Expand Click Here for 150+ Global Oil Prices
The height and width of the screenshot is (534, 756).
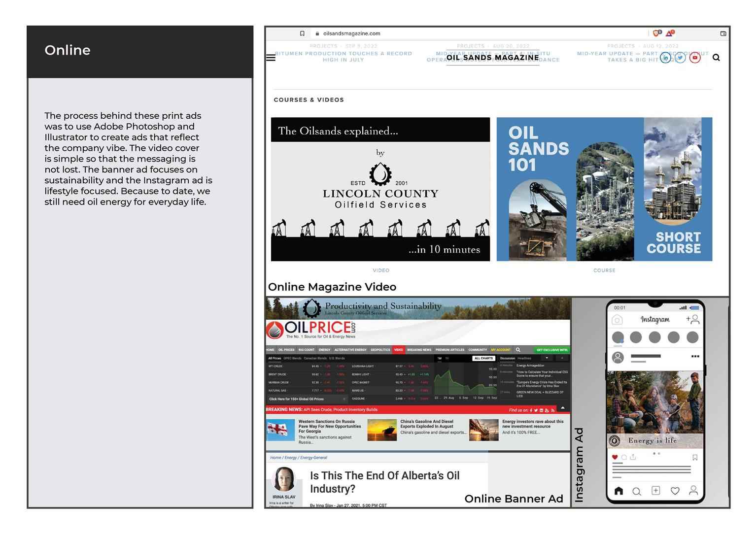click(307, 399)
